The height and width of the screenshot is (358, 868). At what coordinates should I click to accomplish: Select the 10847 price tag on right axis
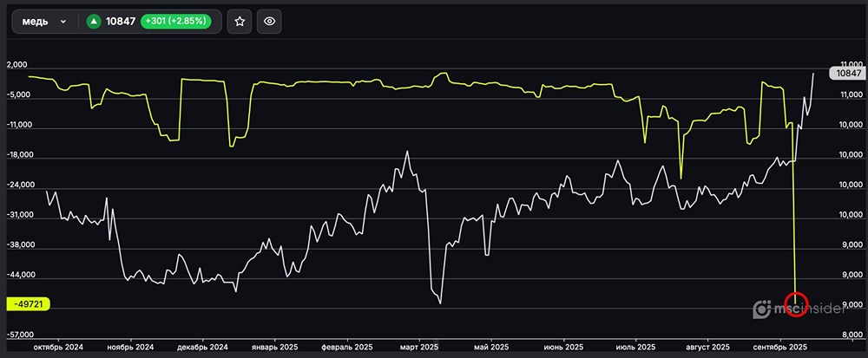point(848,74)
